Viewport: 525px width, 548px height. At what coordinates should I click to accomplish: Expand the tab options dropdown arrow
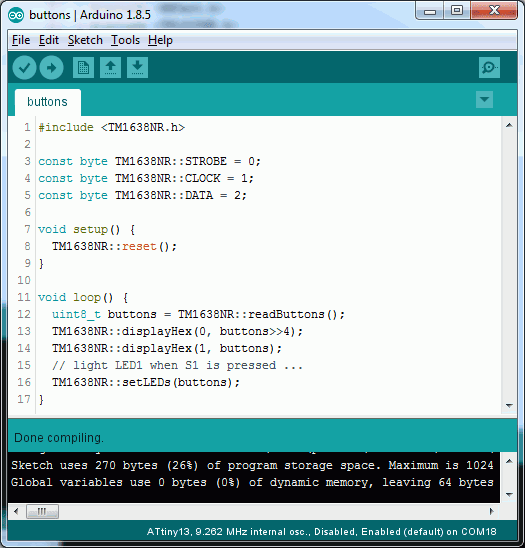[484, 100]
